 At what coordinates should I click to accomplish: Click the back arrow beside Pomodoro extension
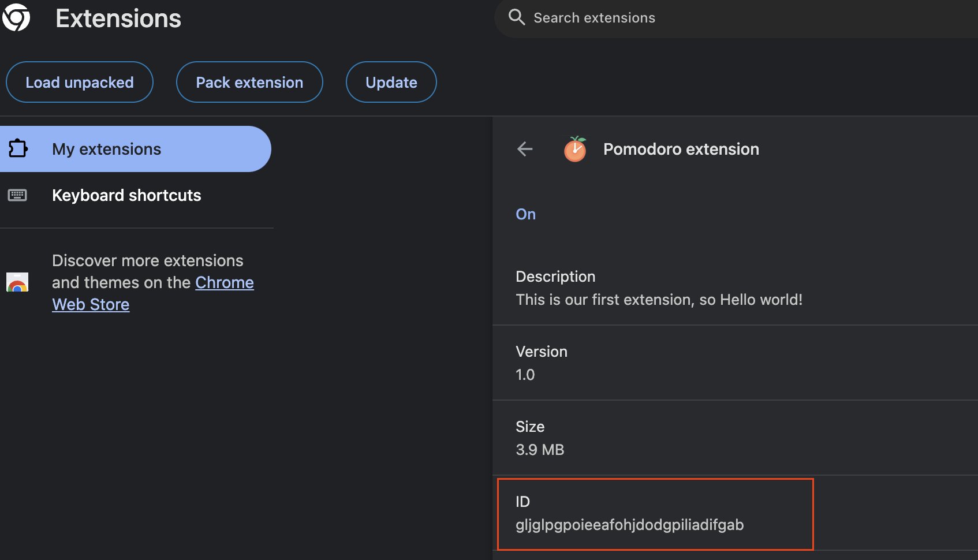[525, 149]
